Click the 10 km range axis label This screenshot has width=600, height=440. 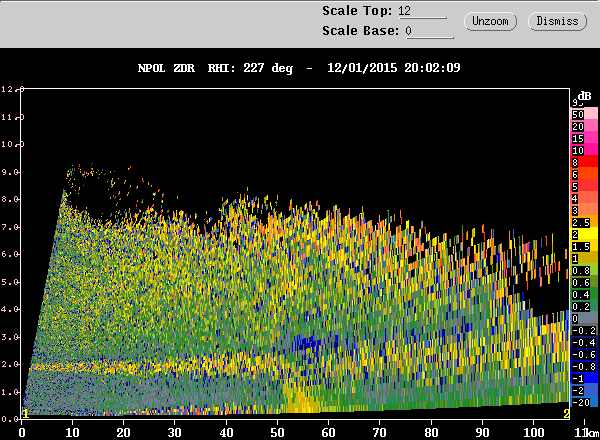click(x=72, y=433)
